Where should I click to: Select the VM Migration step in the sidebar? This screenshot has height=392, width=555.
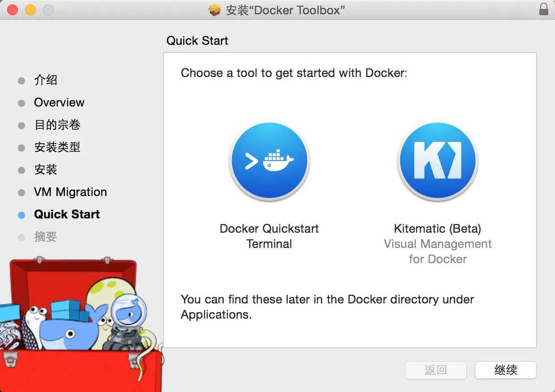click(x=70, y=192)
